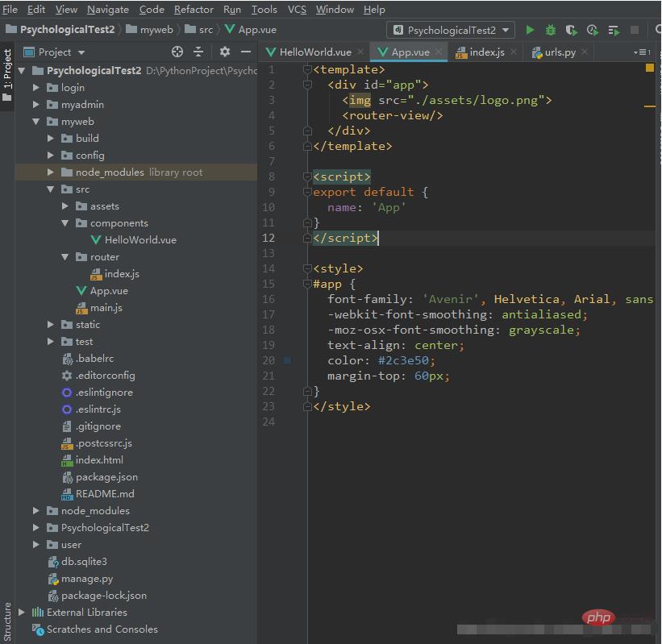Hide the Project tool window
The width and height of the screenshot is (662, 644).
[244, 52]
